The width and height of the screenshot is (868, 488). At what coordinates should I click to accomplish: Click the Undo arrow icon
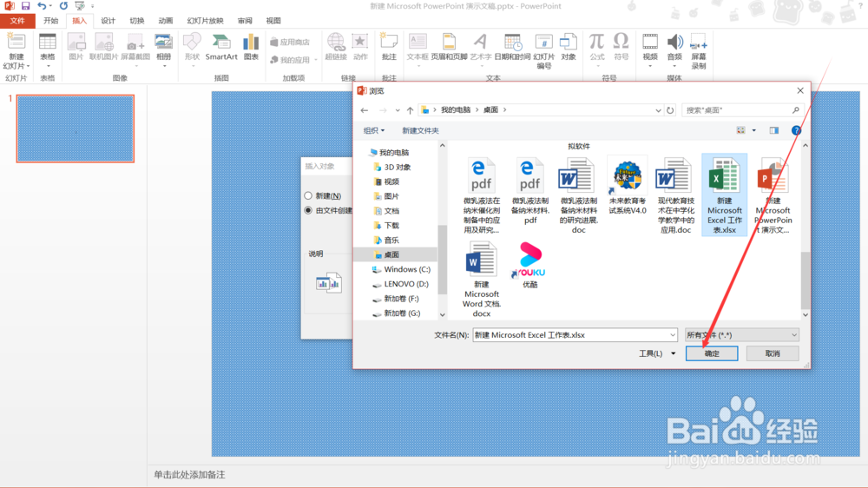[42, 5]
